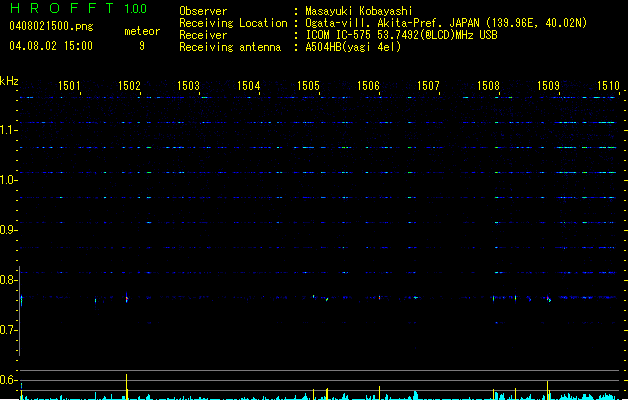Image resolution: width=629 pixels, height=400 pixels.
Task: Click the red meteor echo near 1502
Action: (127, 298)
